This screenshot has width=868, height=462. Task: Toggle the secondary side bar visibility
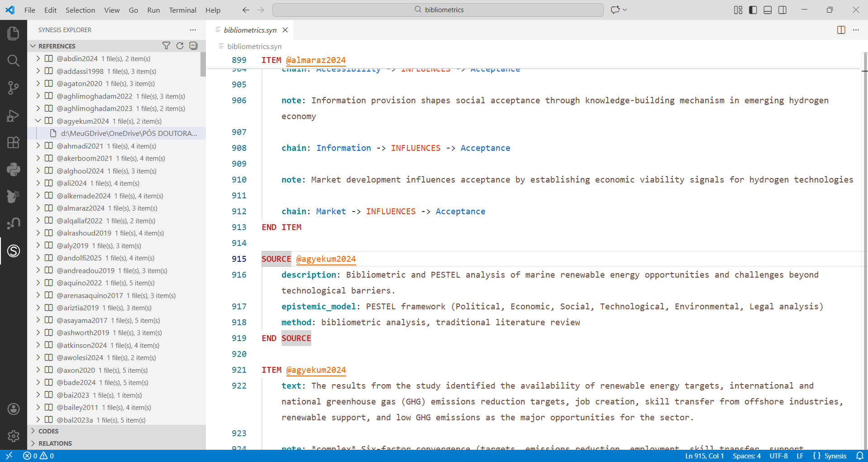coord(782,10)
